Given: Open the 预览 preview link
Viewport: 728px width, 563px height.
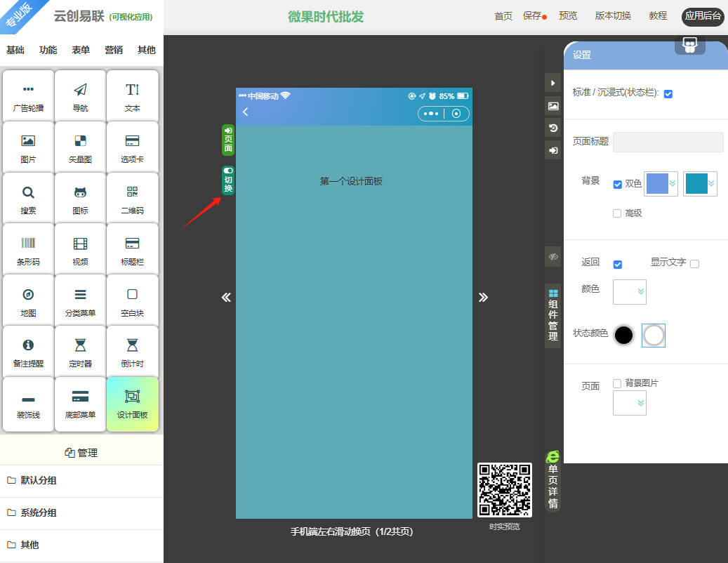Looking at the screenshot, I should click(x=568, y=16).
